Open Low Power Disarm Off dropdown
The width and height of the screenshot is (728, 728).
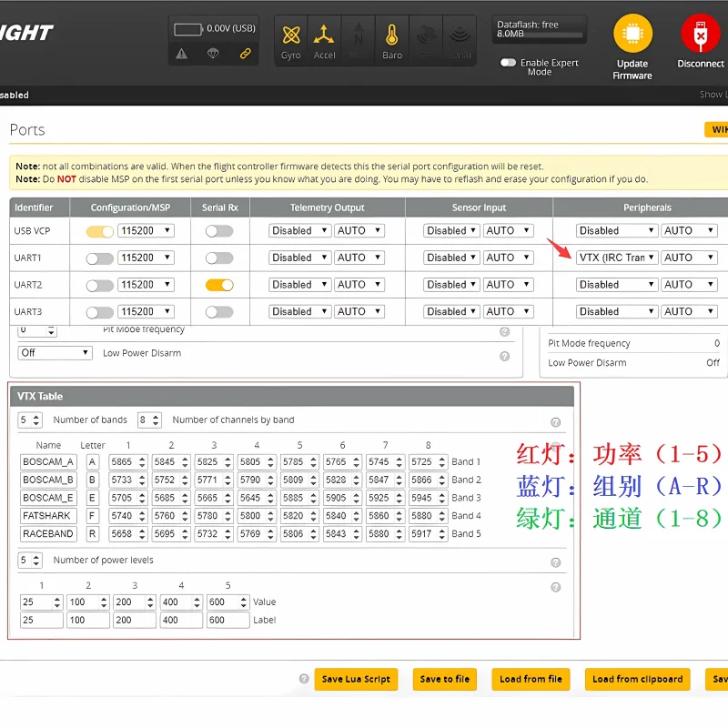pos(56,353)
